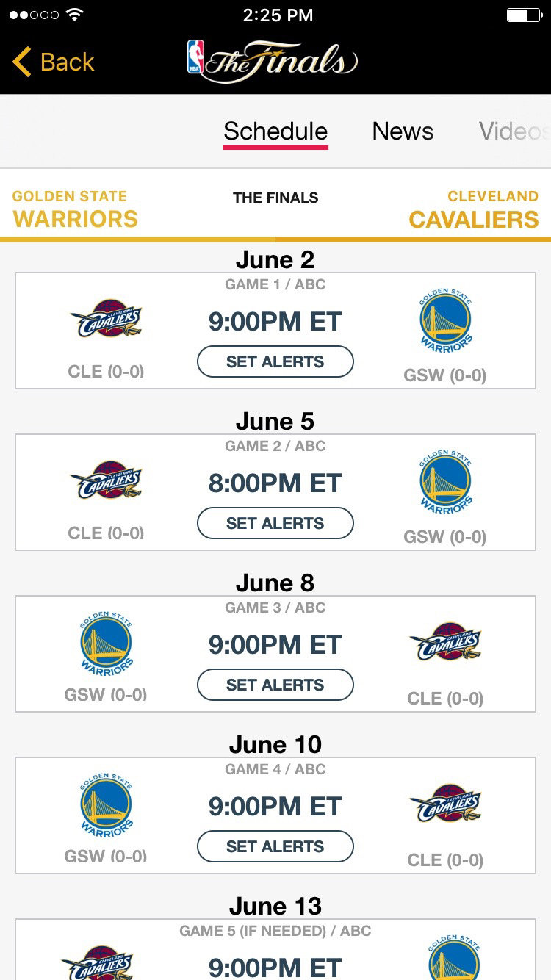551x980 pixels.
Task: Open the Game 5 June 13 card
Action: click(275, 951)
